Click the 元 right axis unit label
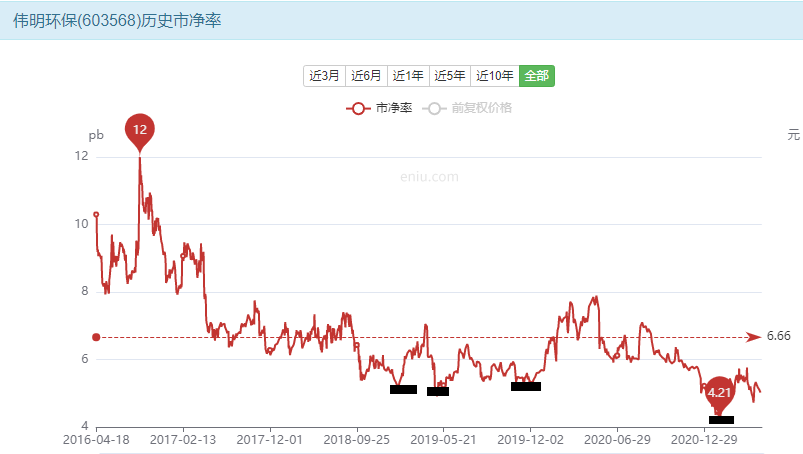 pyautogui.click(x=793, y=135)
